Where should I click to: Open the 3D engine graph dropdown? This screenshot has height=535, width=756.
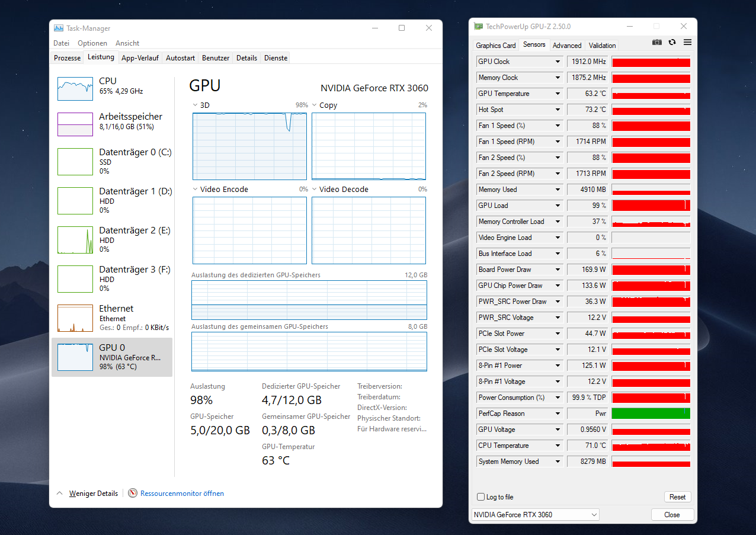(195, 105)
